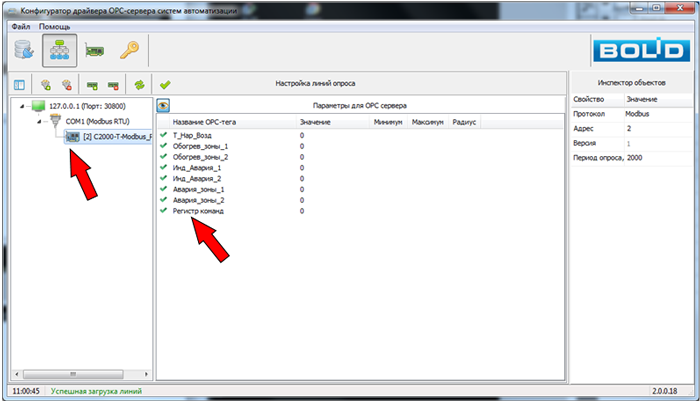
Task: Toggle the checkmark next to Авария_зоны_1
Action: click(x=163, y=189)
